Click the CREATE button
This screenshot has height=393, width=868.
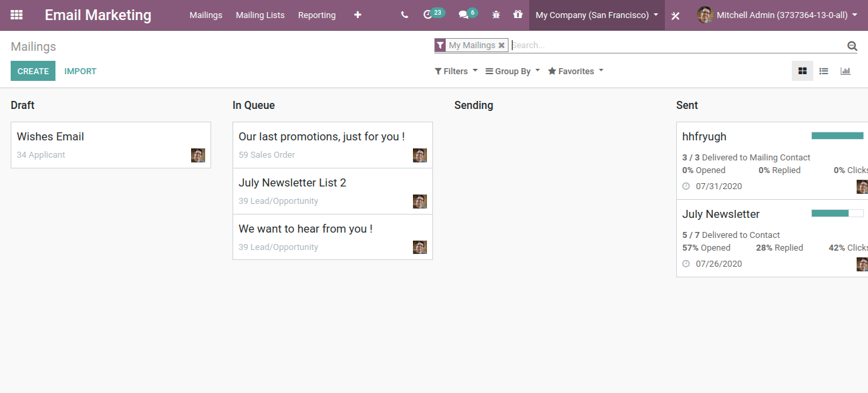tap(33, 71)
